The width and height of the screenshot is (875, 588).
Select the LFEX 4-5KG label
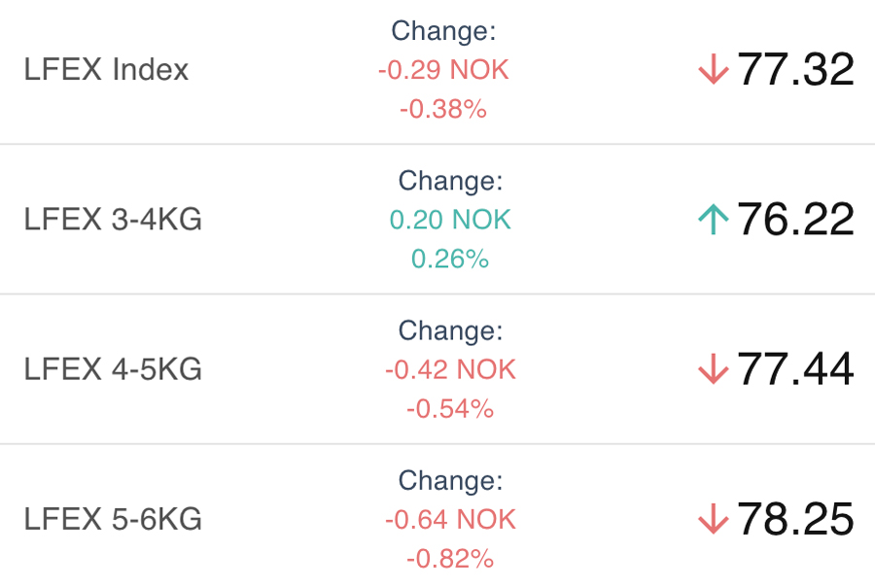113,369
